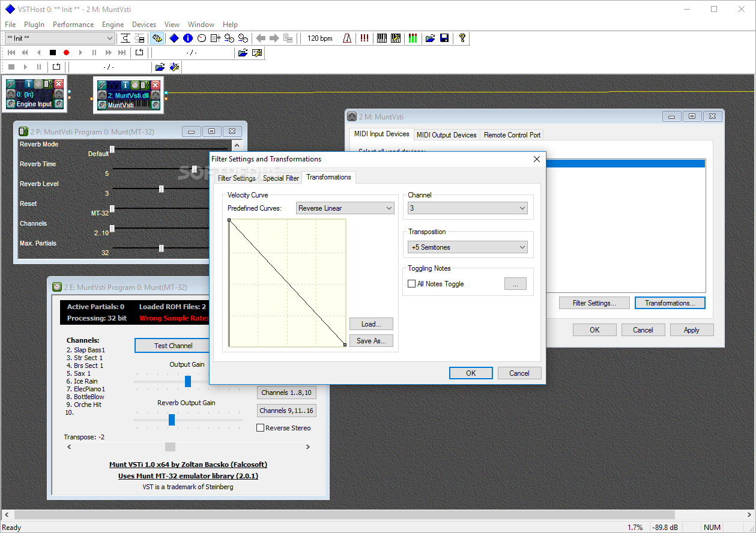The width and height of the screenshot is (756, 533).
Task: Switch to the MIDI Output Devices tab
Action: 446,135
